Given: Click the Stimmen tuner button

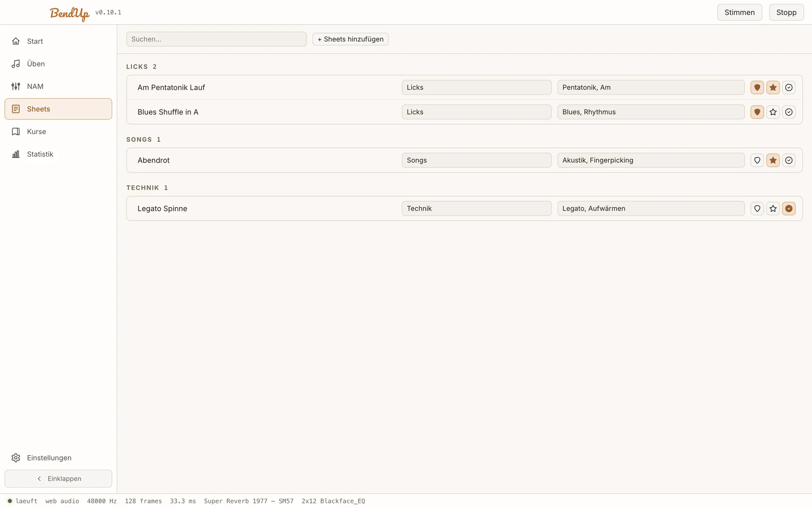Looking at the screenshot, I should point(739,12).
